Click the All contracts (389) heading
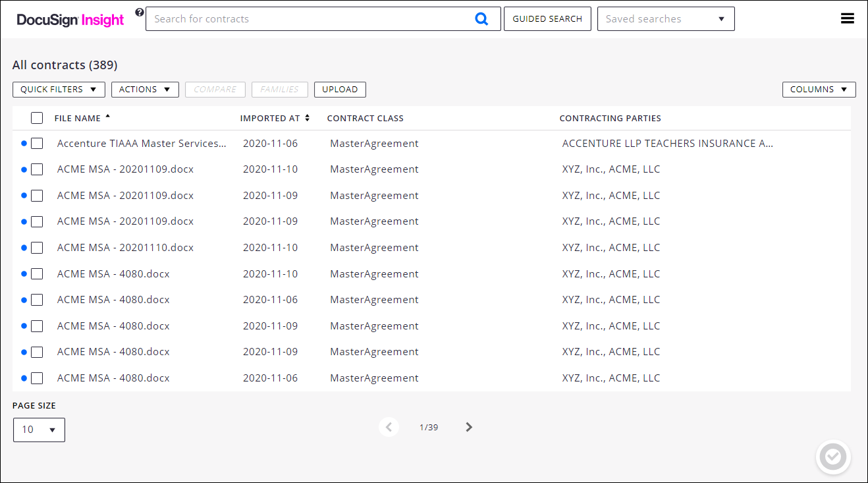This screenshot has height=483, width=868. [x=65, y=65]
